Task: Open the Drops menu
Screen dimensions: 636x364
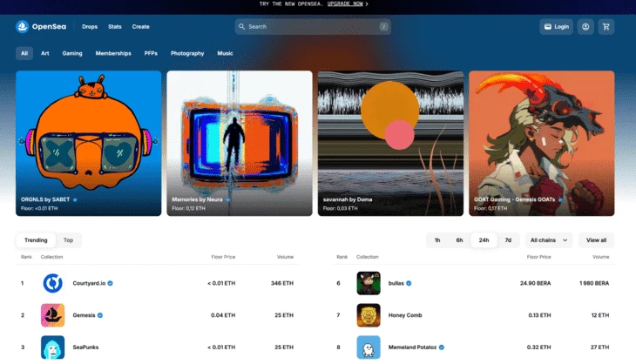Action: 90,27
